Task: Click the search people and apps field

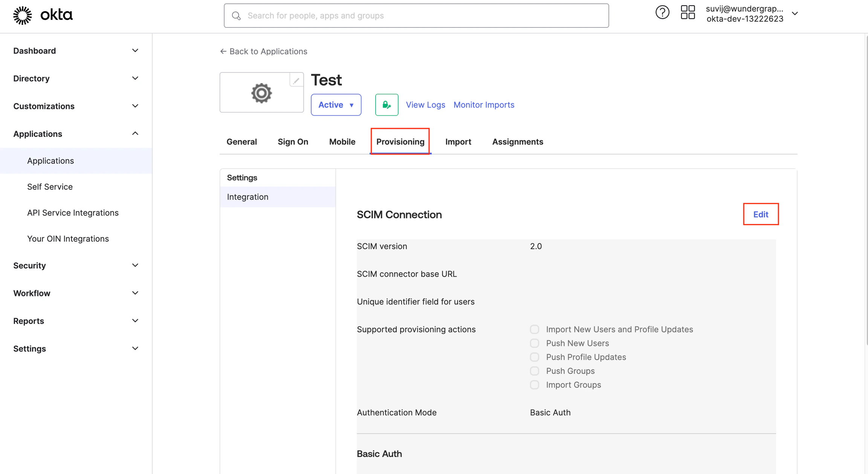Action: (414, 15)
